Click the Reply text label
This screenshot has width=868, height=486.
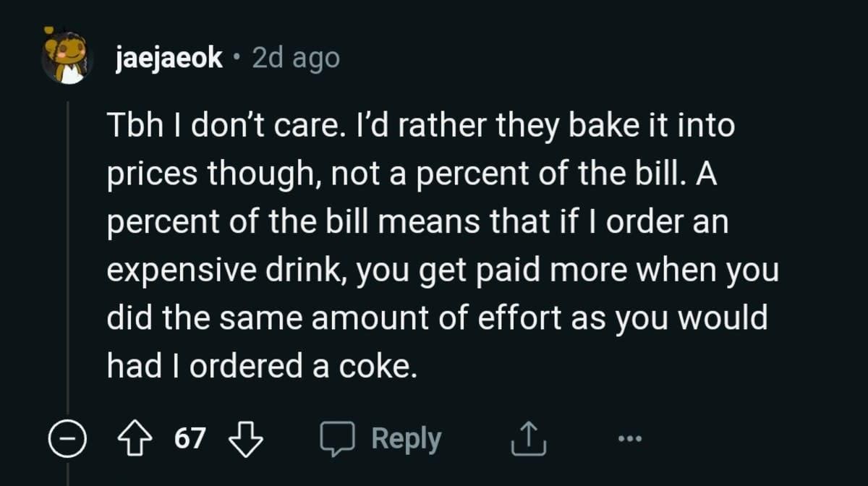coord(406,439)
